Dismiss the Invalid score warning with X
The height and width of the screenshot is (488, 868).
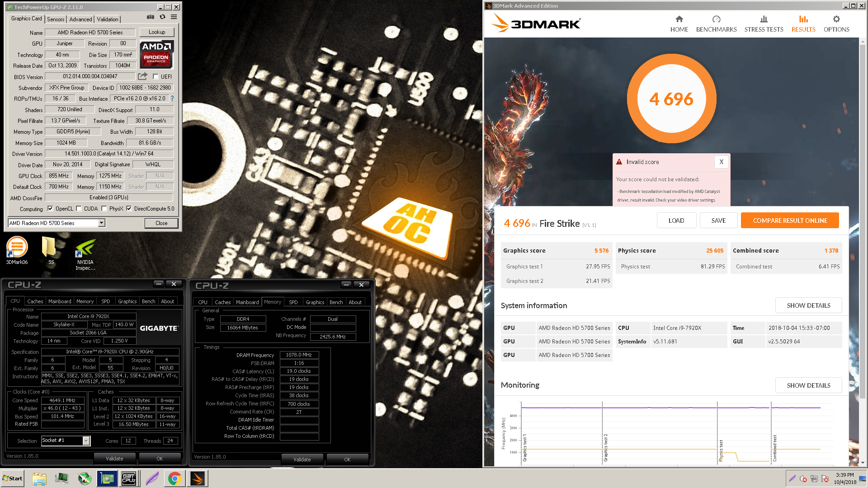coord(721,162)
